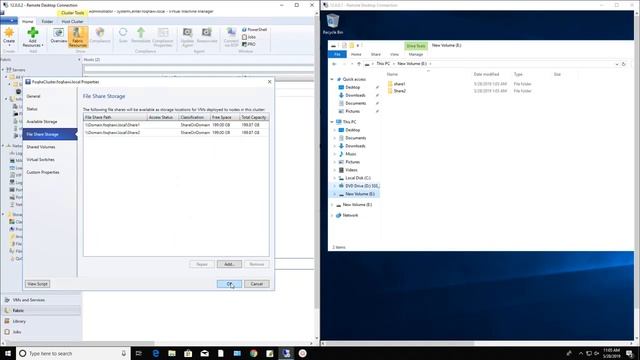Open View tab in File Explorer
The height and width of the screenshot is (360, 640).
394,54
